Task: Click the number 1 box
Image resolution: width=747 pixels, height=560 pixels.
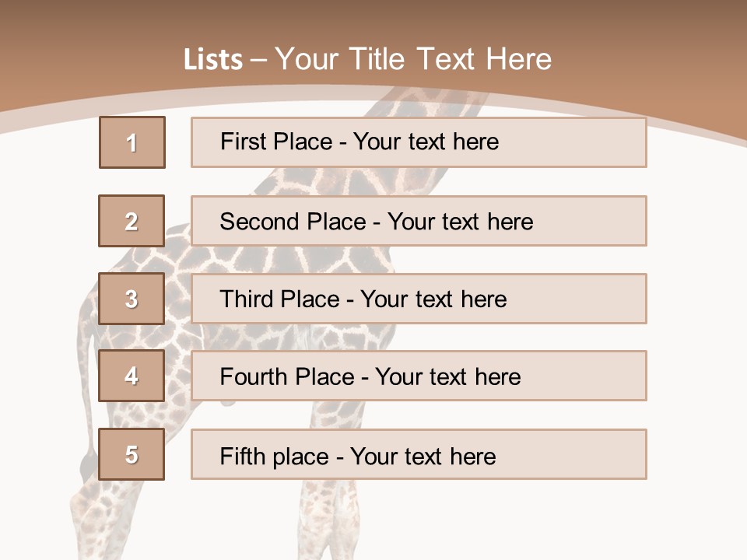Action: (x=132, y=142)
